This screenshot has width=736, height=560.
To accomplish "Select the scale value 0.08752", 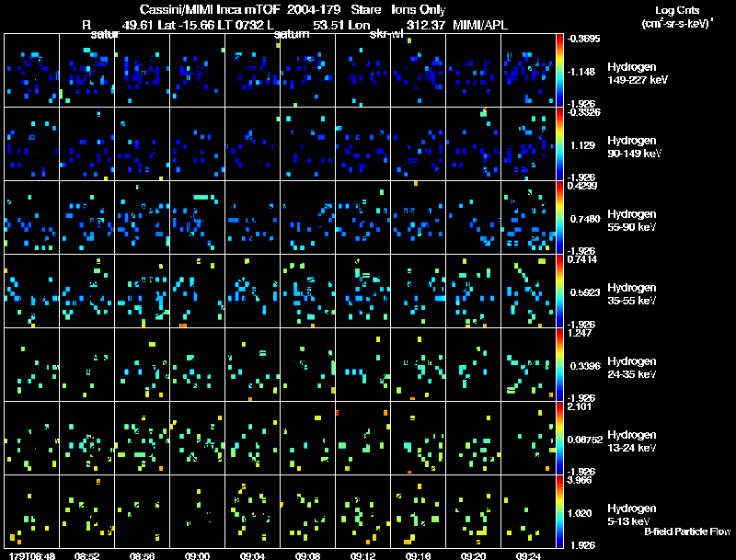I will click(x=585, y=440).
